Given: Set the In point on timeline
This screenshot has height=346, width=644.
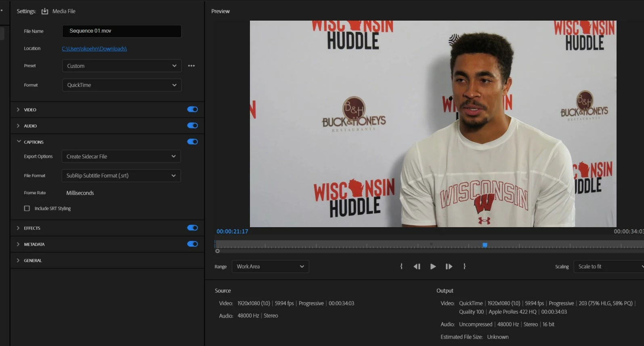Looking at the screenshot, I should (x=401, y=266).
